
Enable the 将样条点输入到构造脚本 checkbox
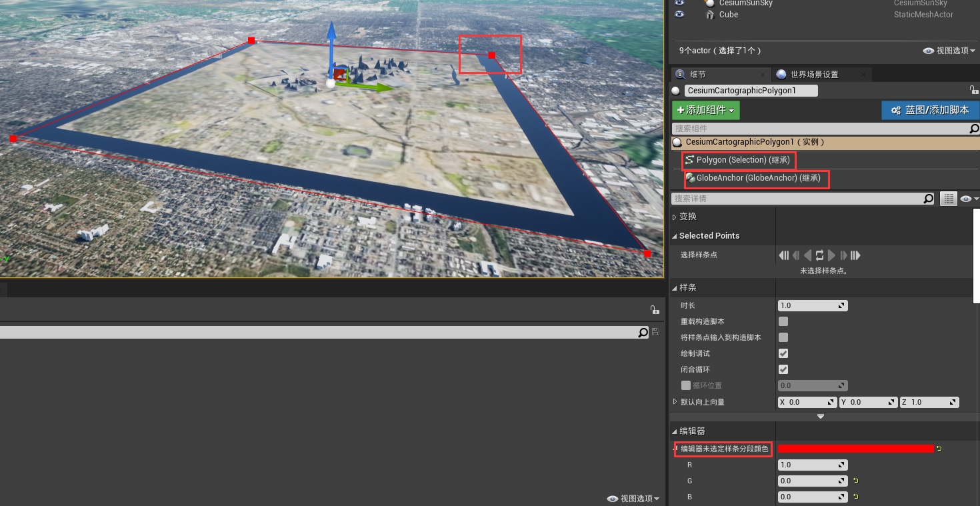(x=783, y=337)
